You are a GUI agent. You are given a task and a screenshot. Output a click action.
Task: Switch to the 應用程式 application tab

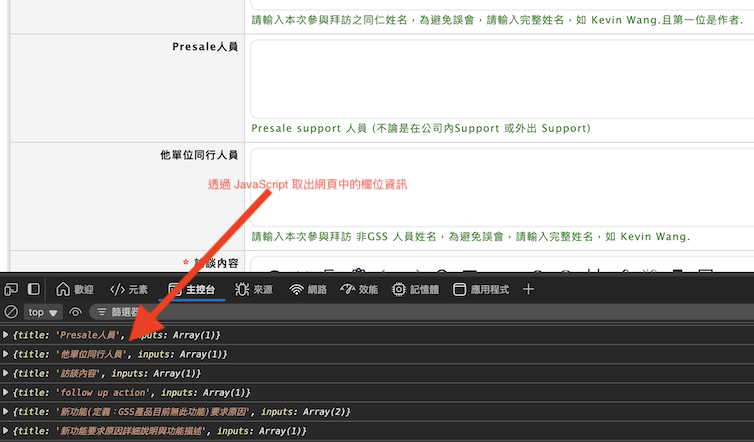[x=481, y=289]
